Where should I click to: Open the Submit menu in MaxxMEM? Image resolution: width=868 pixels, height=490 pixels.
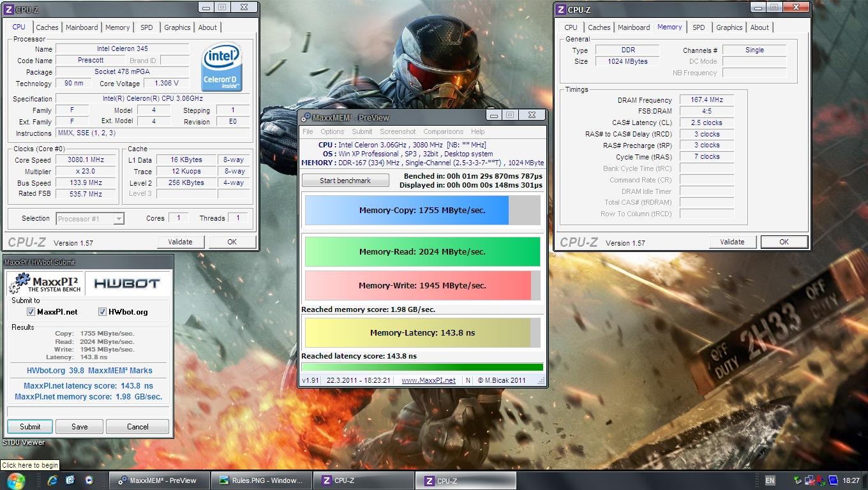click(362, 131)
